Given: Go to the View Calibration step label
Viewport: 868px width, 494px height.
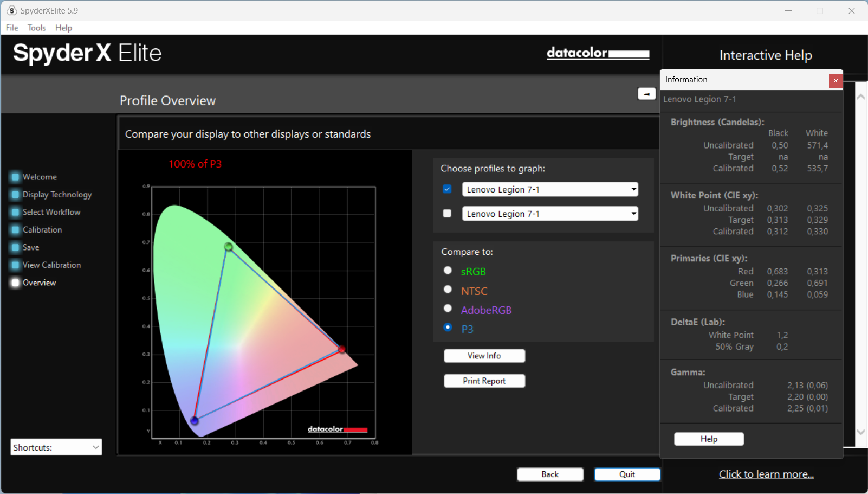Looking at the screenshot, I should click(51, 265).
